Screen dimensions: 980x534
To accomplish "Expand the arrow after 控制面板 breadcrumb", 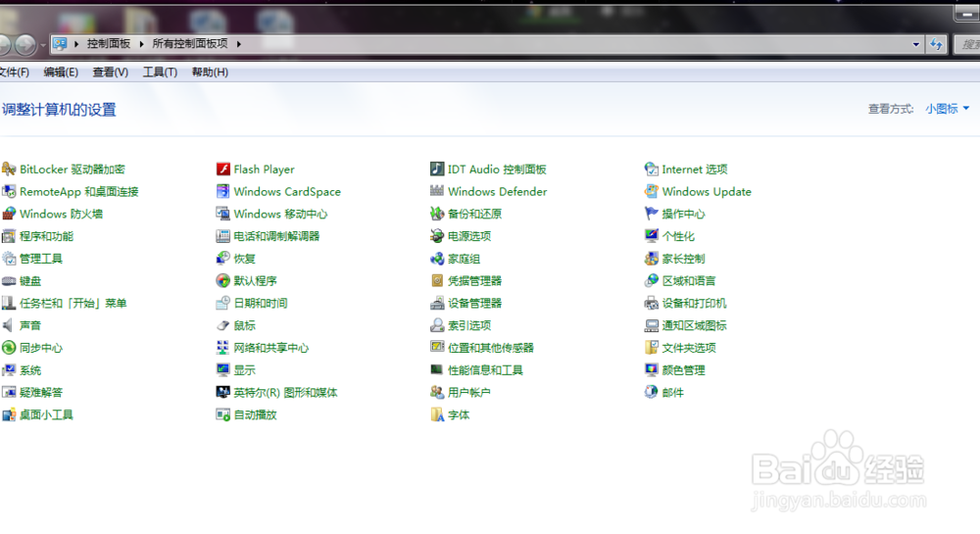I will (x=141, y=44).
